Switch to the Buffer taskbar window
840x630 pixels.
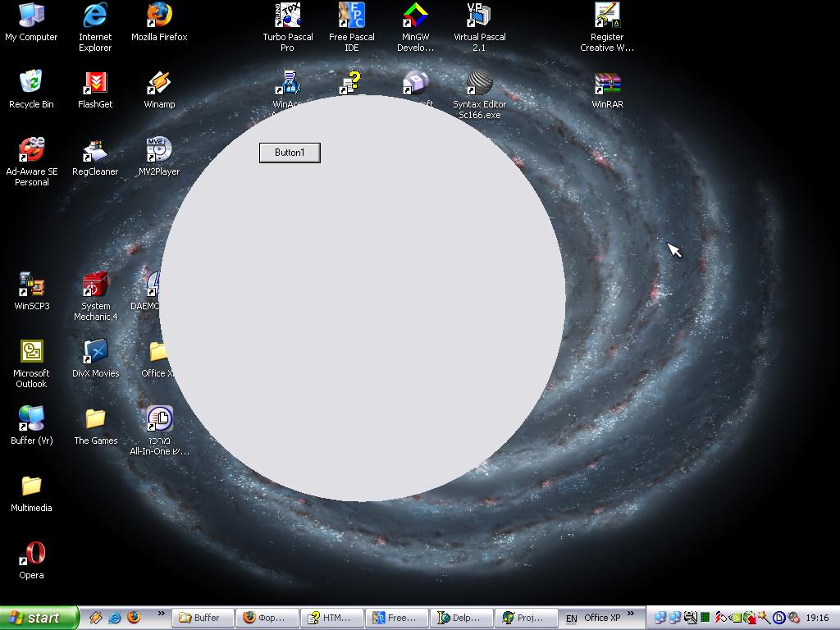pyautogui.click(x=202, y=618)
